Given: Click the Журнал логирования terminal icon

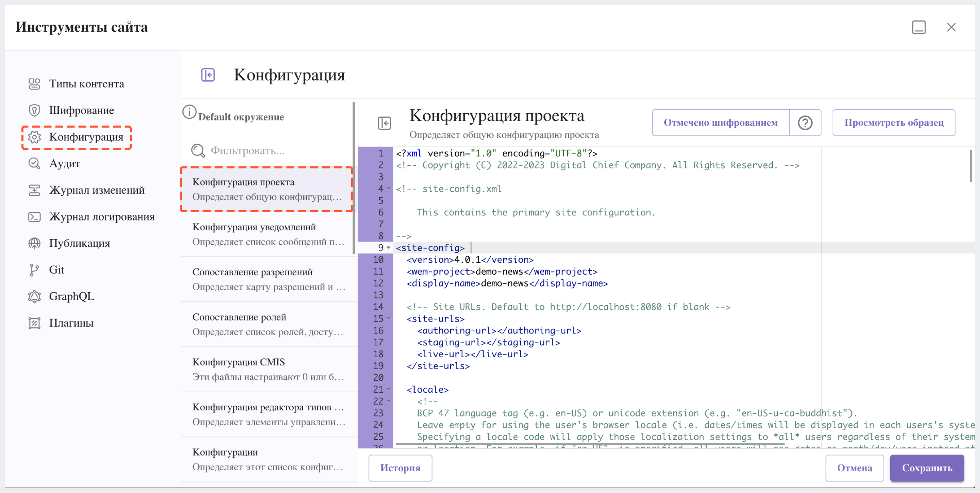Looking at the screenshot, I should 34,217.
